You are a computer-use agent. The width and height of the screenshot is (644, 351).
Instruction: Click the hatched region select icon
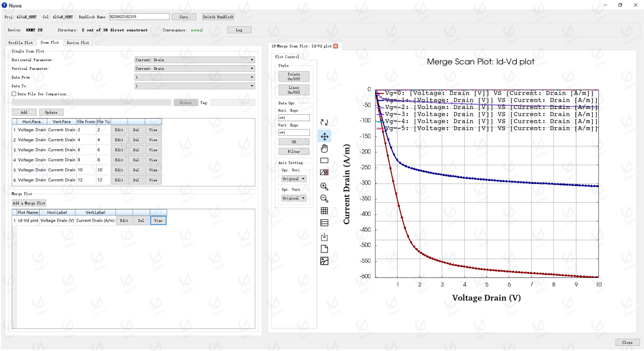(324, 172)
